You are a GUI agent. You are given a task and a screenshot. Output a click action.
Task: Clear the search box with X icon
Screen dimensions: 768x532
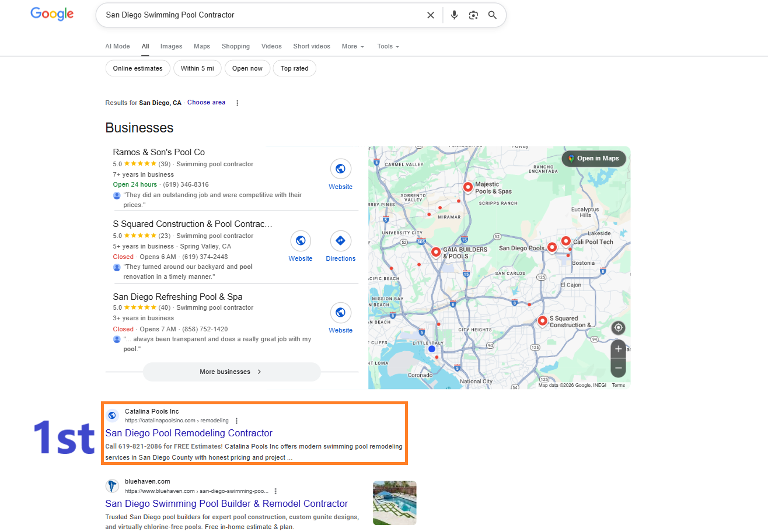coord(431,15)
